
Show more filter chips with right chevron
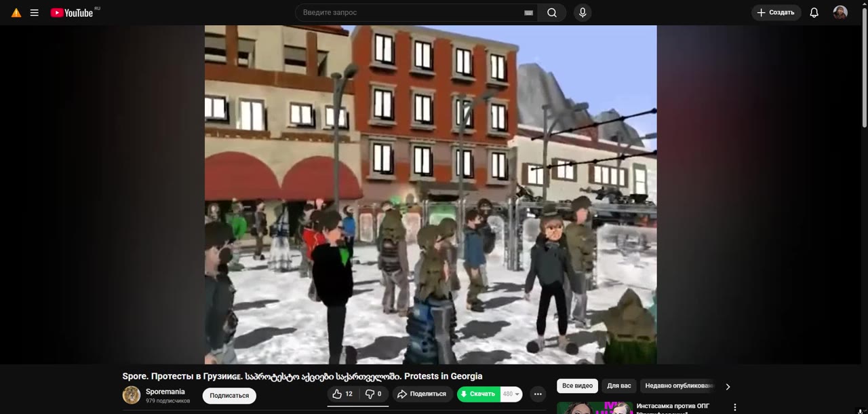(728, 387)
